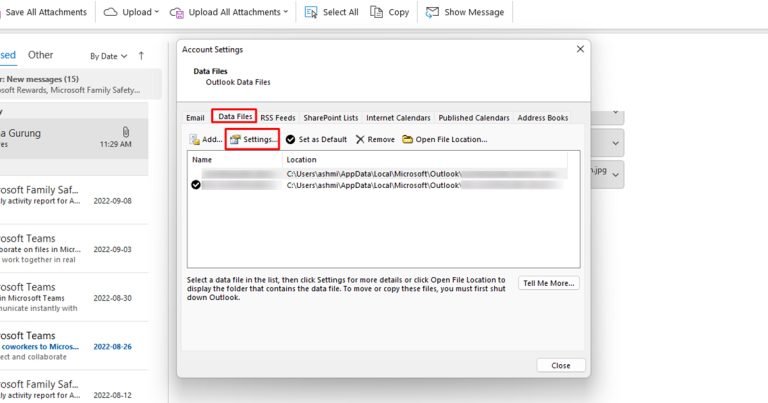Viewport: 768px width, 403px height.
Task: Switch to the Email tab
Action: coord(195,118)
